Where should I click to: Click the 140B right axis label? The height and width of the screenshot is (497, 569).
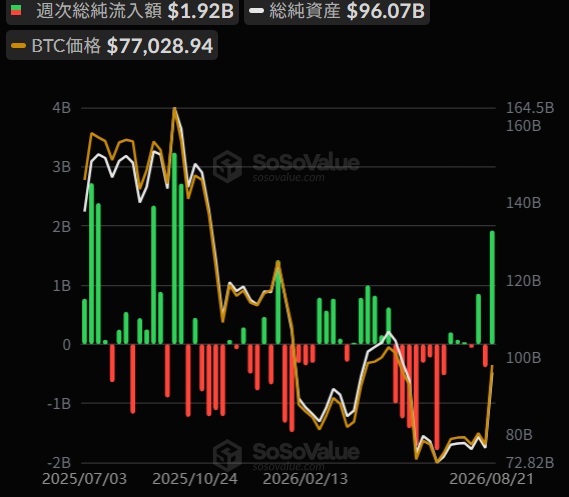point(523,203)
